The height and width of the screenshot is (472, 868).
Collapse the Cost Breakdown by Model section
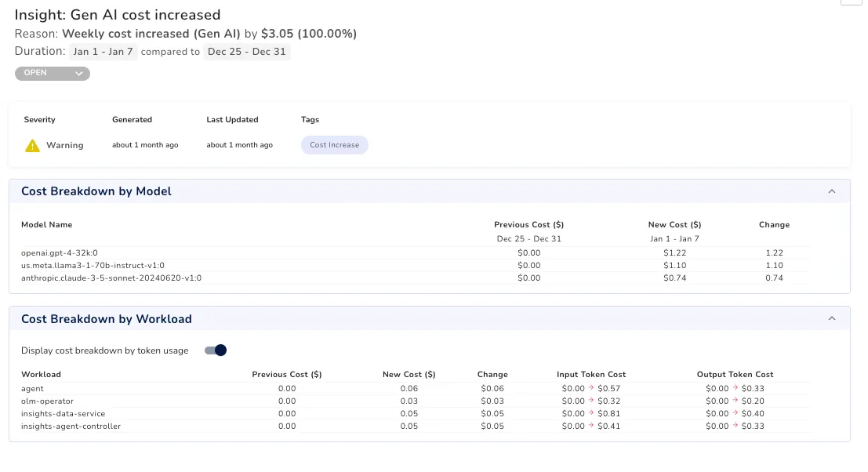[x=831, y=191]
